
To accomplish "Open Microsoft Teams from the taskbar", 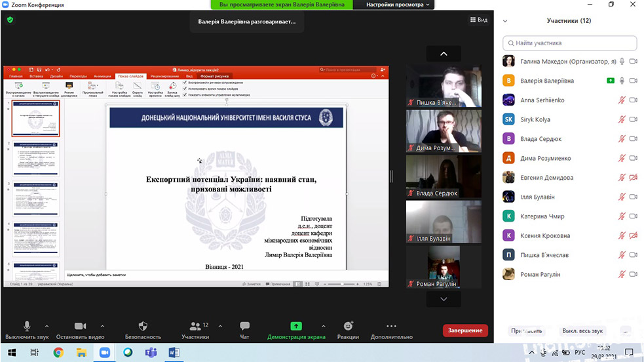I will pos(151,353).
